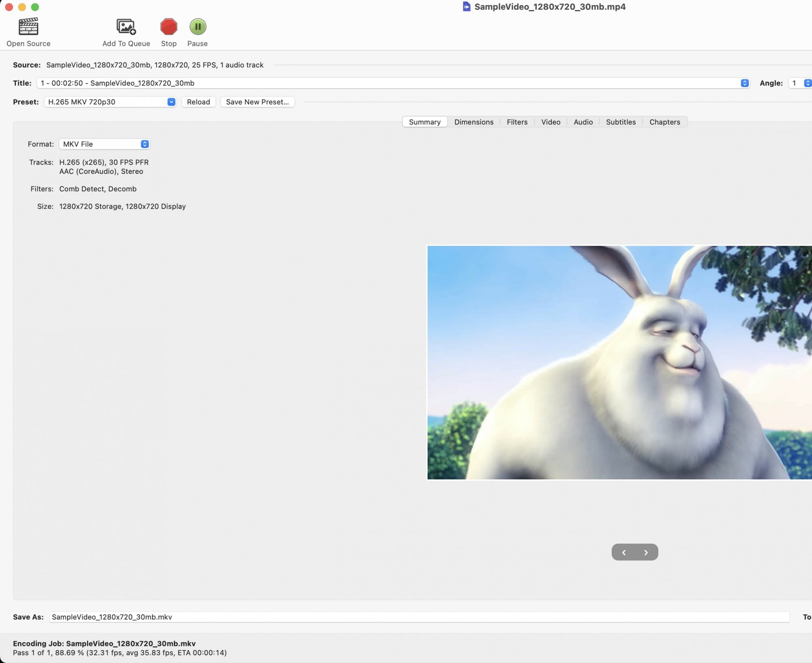The height and width of the screenshot is (663, 812).
Task: Click the Reload preset button
Action: (198, 102)
